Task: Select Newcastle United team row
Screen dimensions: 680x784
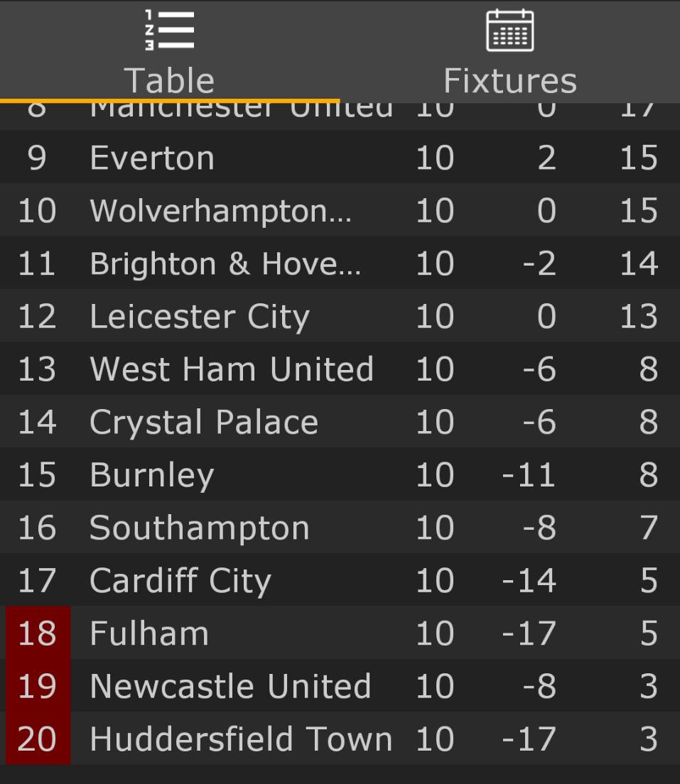Action: tap(230, 686)
